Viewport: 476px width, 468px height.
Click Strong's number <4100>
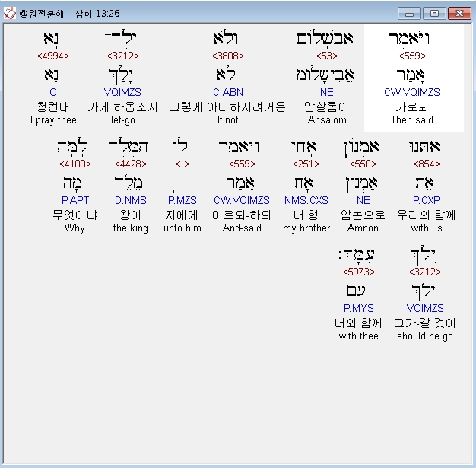[x=75, y=164]
